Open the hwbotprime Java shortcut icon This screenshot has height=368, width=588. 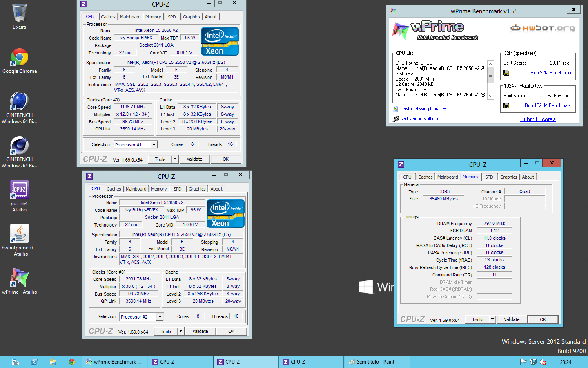click(19, 233)
